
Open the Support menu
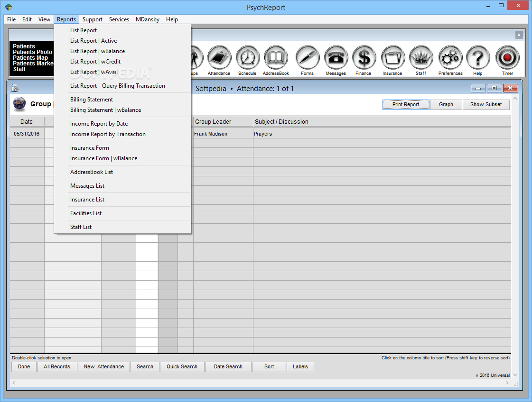click(92, 19)
